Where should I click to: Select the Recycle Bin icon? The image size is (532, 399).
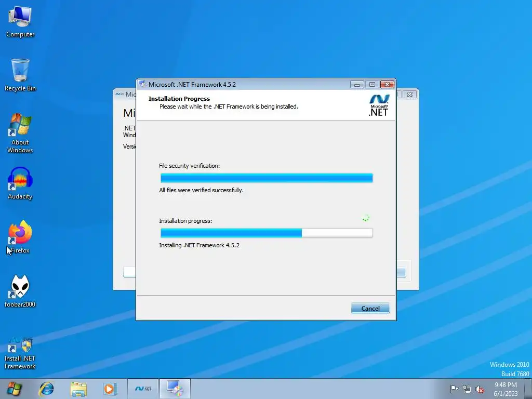point(20,75)
